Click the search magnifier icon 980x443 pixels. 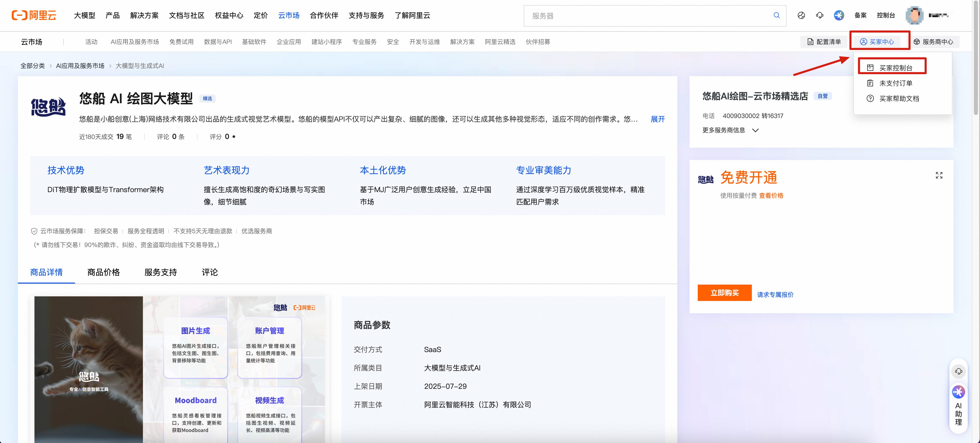click(x=776, y=16)
